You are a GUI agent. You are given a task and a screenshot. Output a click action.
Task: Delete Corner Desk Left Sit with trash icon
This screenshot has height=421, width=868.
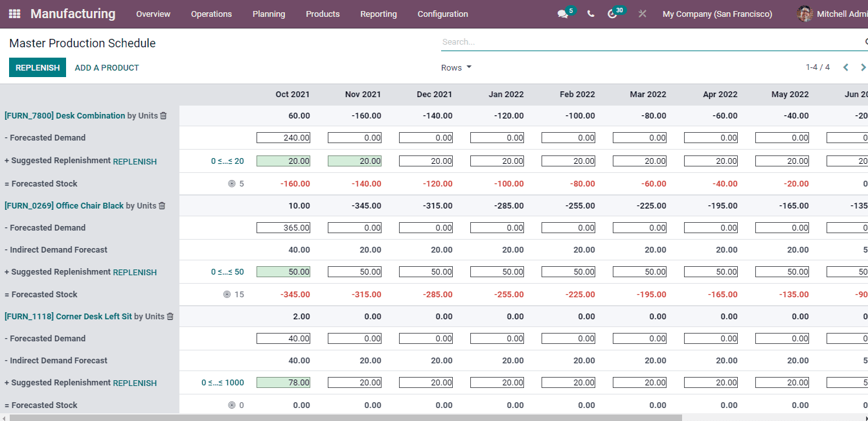click(170, 316)
